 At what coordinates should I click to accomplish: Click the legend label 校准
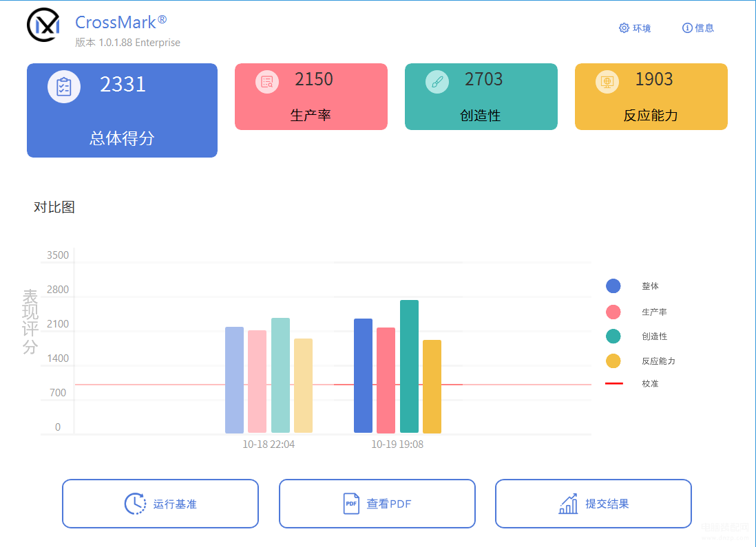point(650,384)
